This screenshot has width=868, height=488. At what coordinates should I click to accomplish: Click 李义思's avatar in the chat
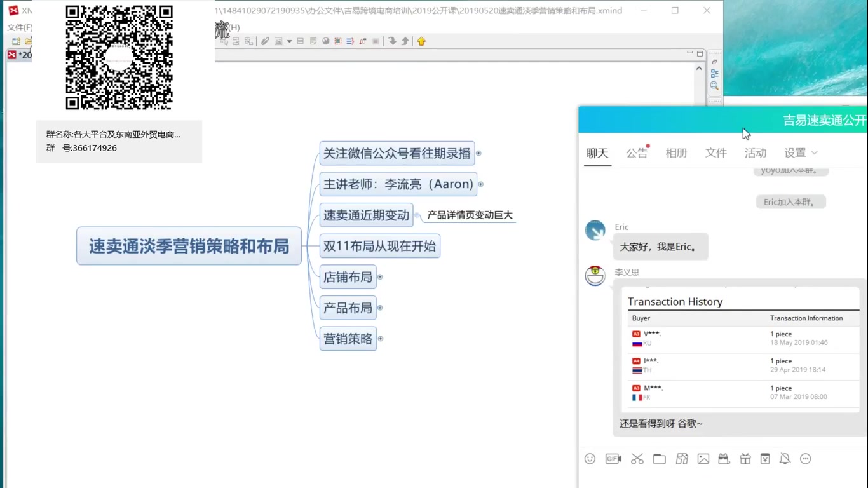point(595,276)
